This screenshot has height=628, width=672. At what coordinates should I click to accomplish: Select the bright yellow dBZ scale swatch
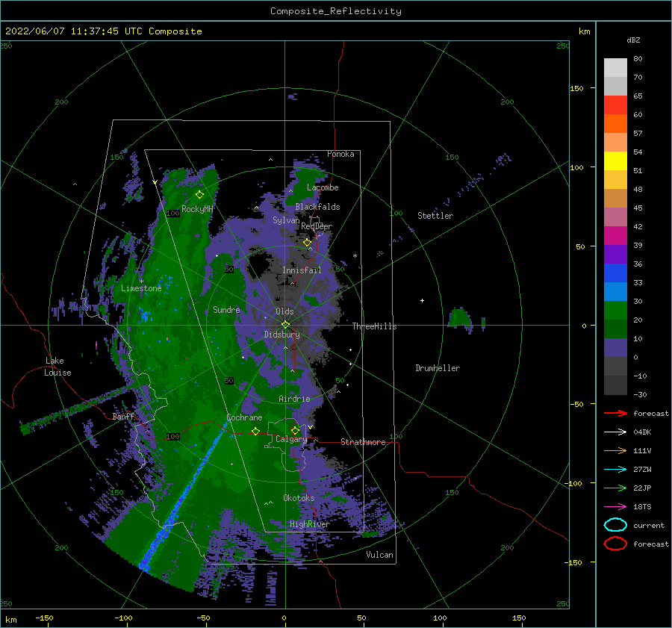pyautogui.click(x=615, y=161)
